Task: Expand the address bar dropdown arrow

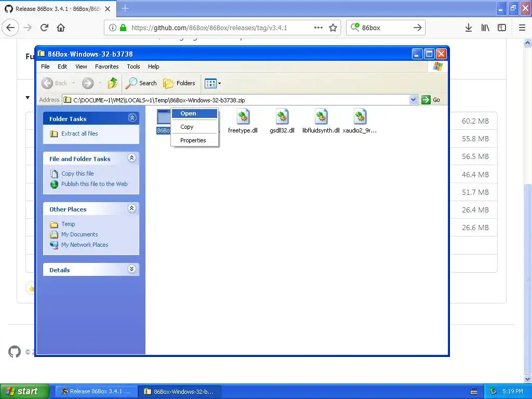Action: tap(413, 100)
